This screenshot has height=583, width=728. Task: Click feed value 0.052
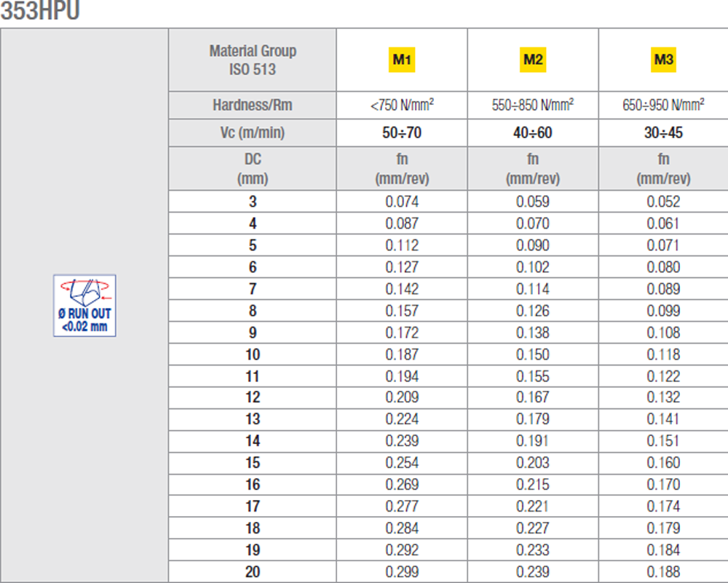(x=663, y=202)
